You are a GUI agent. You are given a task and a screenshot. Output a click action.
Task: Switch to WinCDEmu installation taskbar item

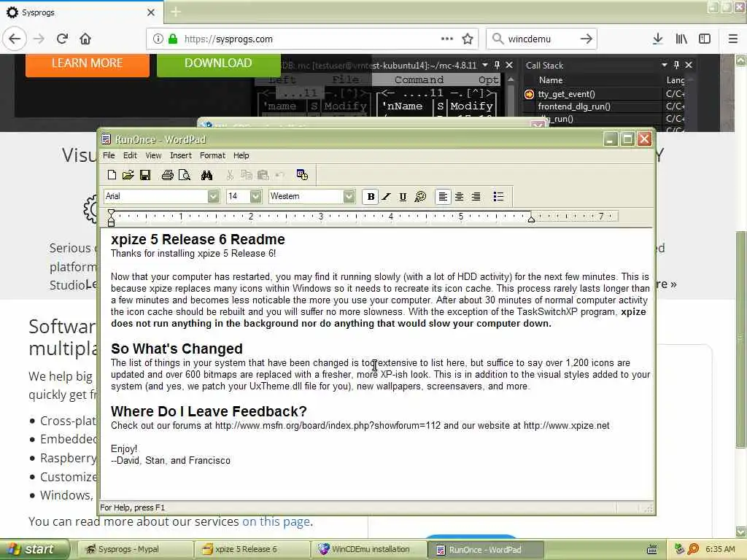pos(368,549)
